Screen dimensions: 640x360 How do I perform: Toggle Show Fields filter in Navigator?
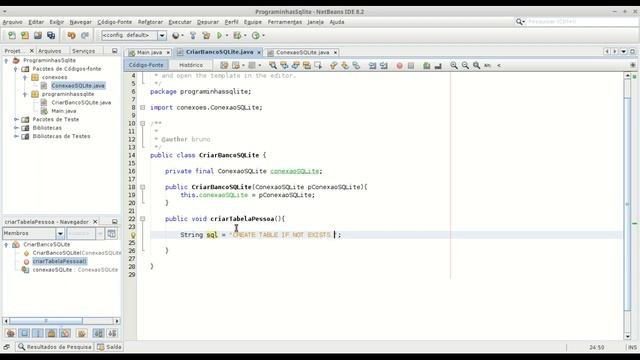pos(24,333)
